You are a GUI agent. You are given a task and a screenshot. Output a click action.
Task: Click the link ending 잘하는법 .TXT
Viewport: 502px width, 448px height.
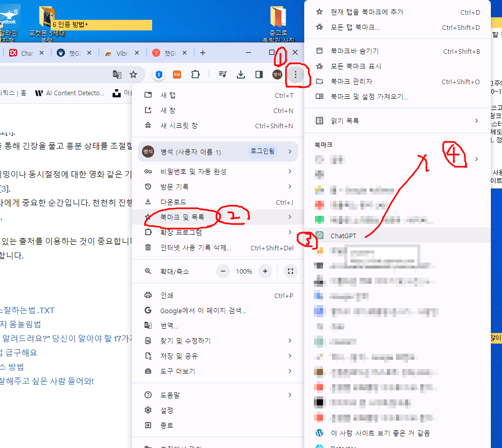27,310
